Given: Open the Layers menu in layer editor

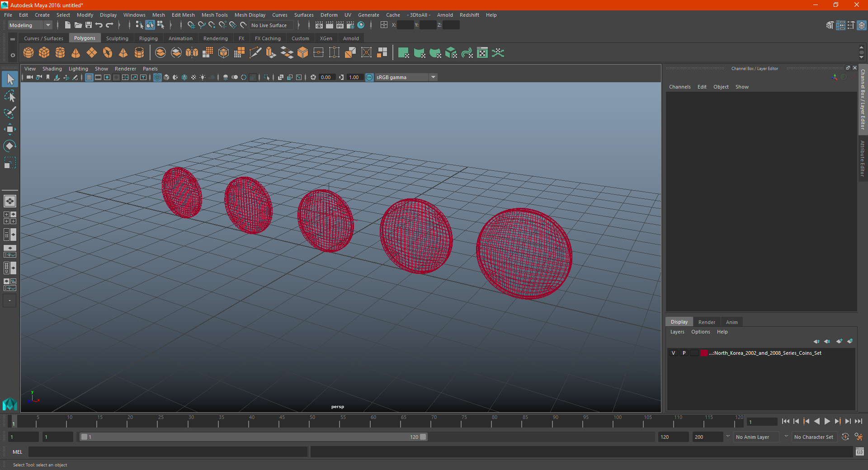Looking at the screenshot, I should coord(677,332).
